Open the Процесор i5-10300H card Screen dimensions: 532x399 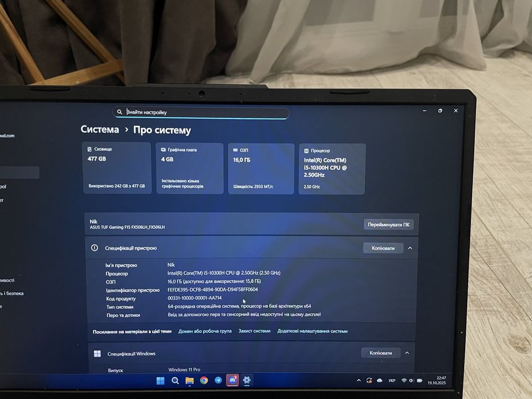[332, 169]
